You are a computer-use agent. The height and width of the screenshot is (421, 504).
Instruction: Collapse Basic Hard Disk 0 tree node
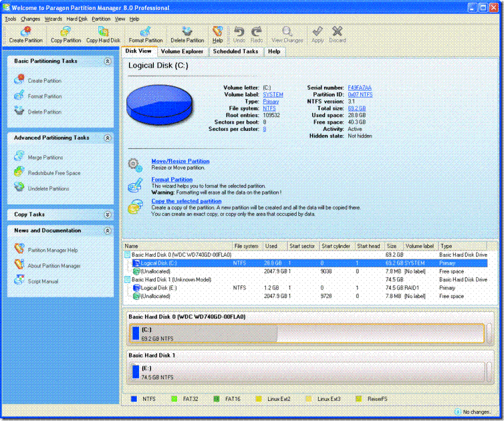(128, 255)
